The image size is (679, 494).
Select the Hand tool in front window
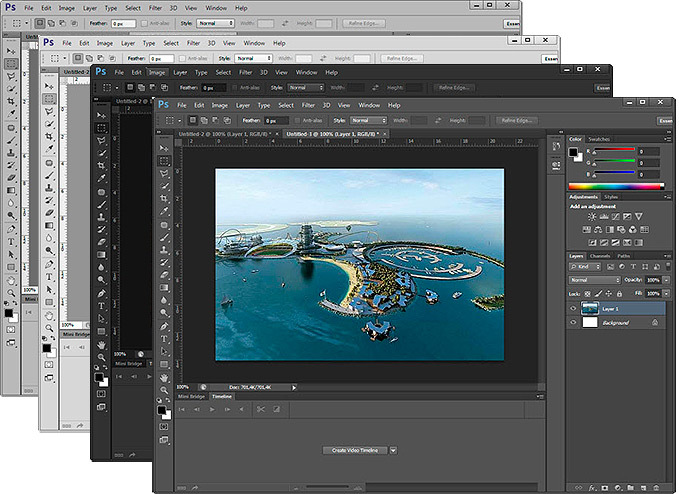164,378
